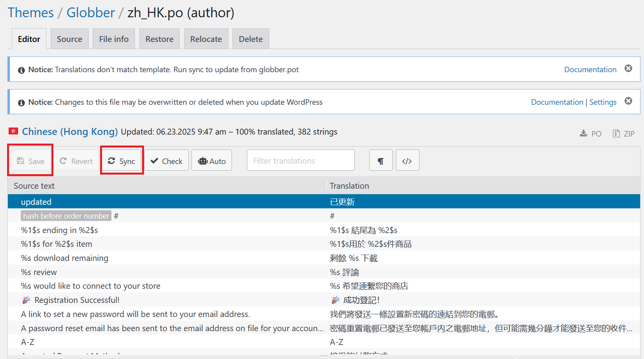Select 'A link to set a new password' row
This screenshot has height=359, width=644.
coord(324,314)
